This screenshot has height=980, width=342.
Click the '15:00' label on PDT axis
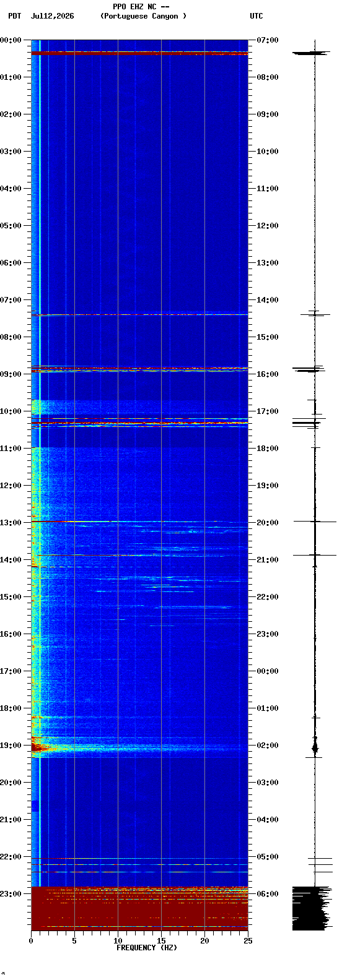[x=11, y=597]
